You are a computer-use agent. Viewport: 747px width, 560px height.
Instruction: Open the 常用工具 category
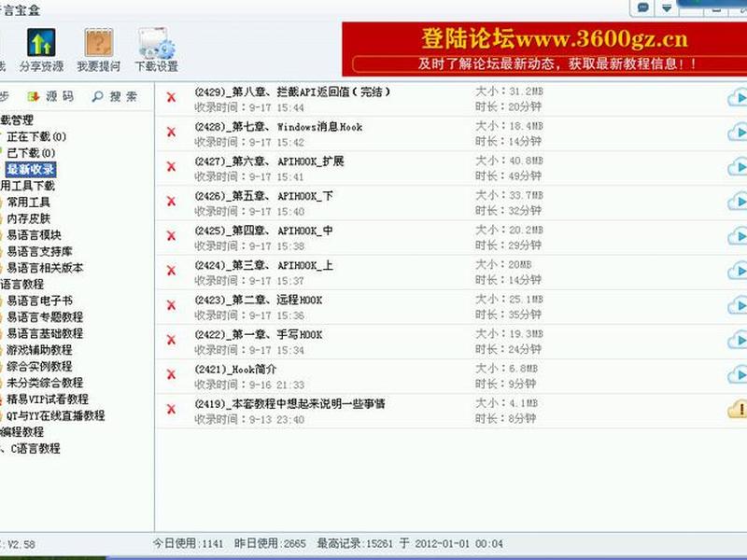(28, 203)
